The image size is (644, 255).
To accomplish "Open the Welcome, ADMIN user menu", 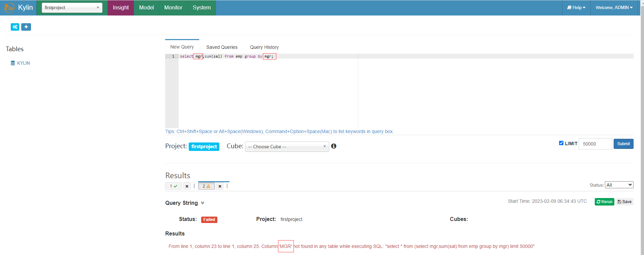I will click(x=614, y=8).
